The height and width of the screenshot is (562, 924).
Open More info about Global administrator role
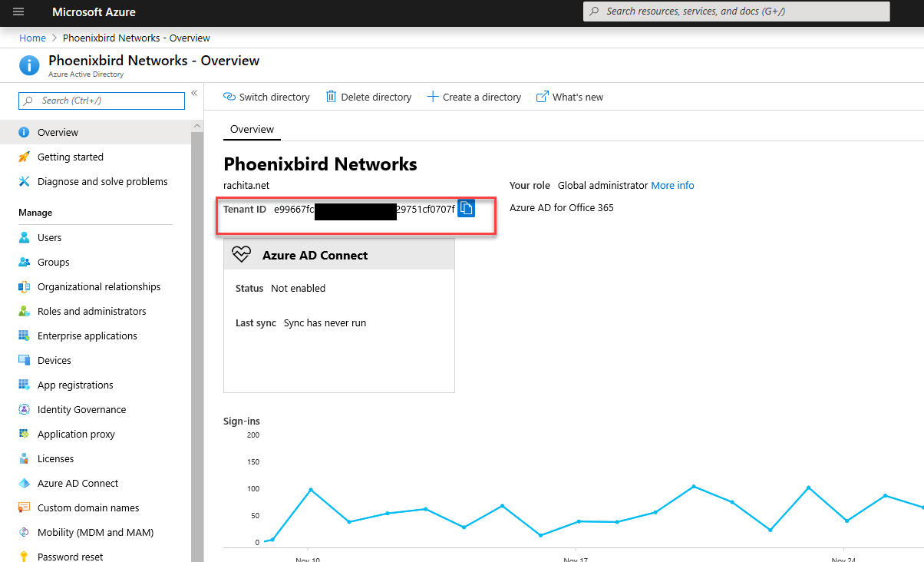(x=672, y=185)
